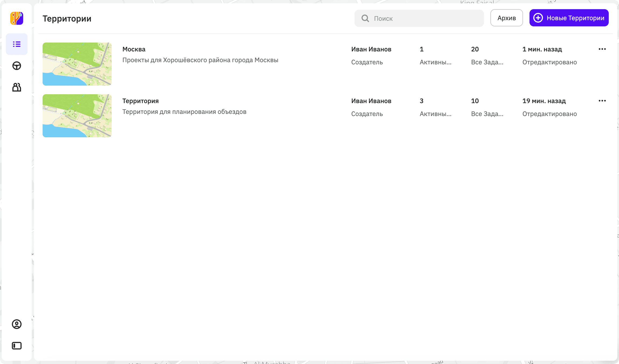
Task: Click 'Активны...' label in Москва row
Action: pos(435,62)
